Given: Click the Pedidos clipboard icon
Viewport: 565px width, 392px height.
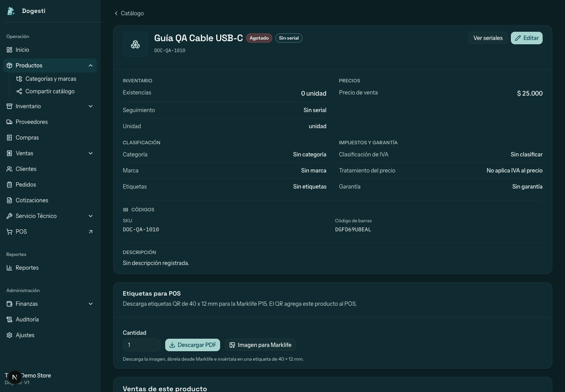Looking at the screenshot, I should (9, 185).
